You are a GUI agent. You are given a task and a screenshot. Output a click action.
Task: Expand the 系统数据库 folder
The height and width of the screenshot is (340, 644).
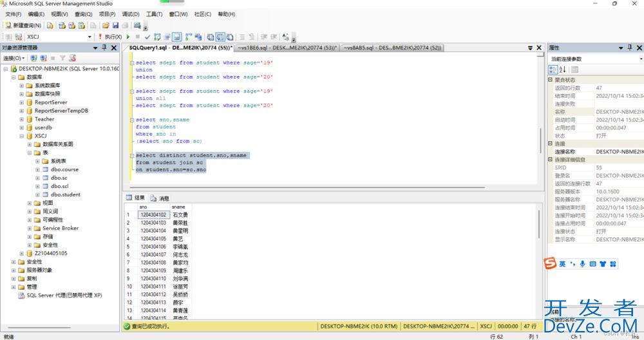[x=21, y=86]
